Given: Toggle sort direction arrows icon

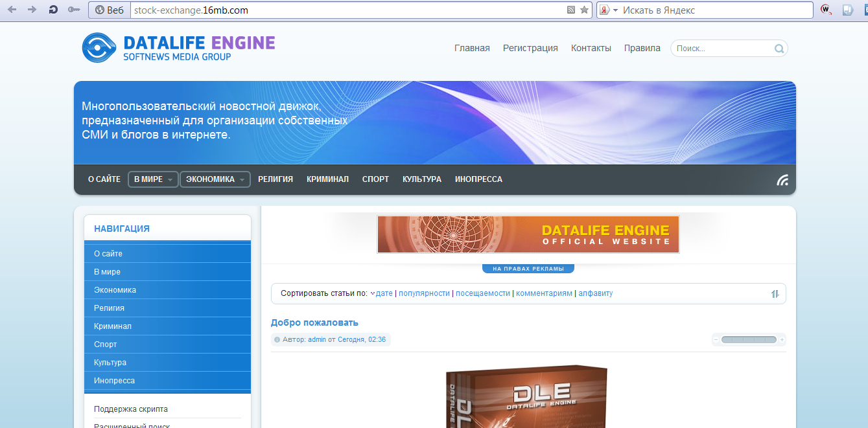Looking at the screenshot, I should click(x=775, y=294).
